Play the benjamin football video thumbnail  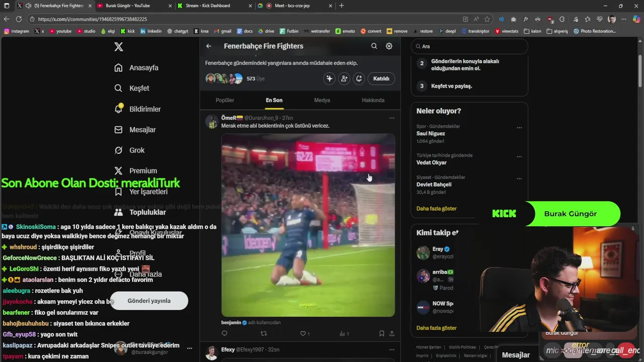pos(308,225)
